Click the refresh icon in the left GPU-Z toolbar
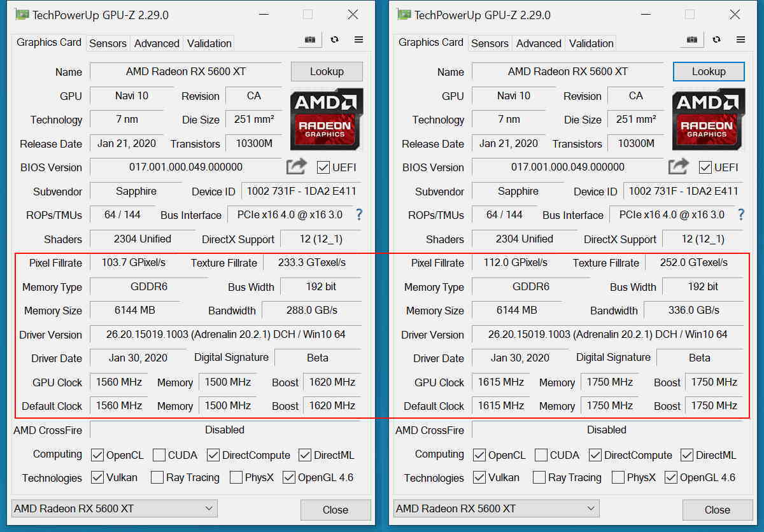The width and height of the screenshot is (764, 532). coord(334,39)
